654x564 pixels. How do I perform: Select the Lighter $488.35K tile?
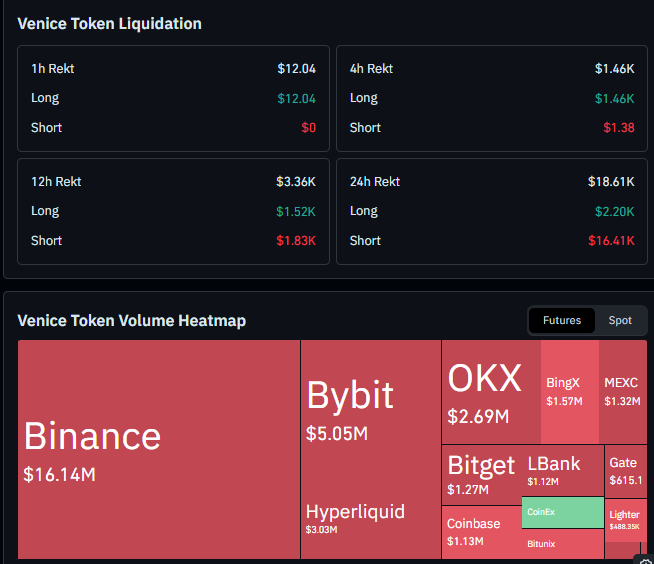click(x=626, y=520)
